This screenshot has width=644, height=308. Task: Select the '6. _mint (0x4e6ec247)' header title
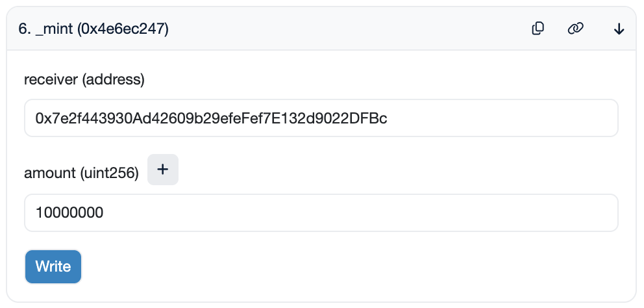click(93, 29)
